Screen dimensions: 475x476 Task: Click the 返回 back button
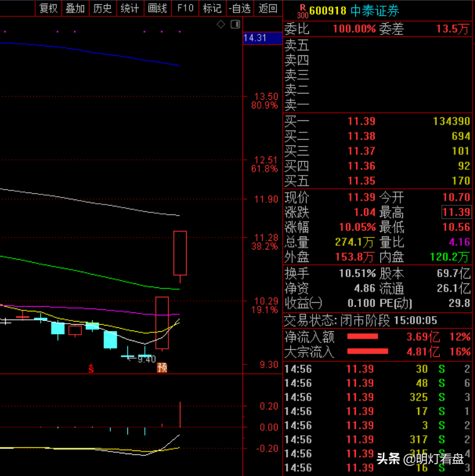(x=268, y=8)
